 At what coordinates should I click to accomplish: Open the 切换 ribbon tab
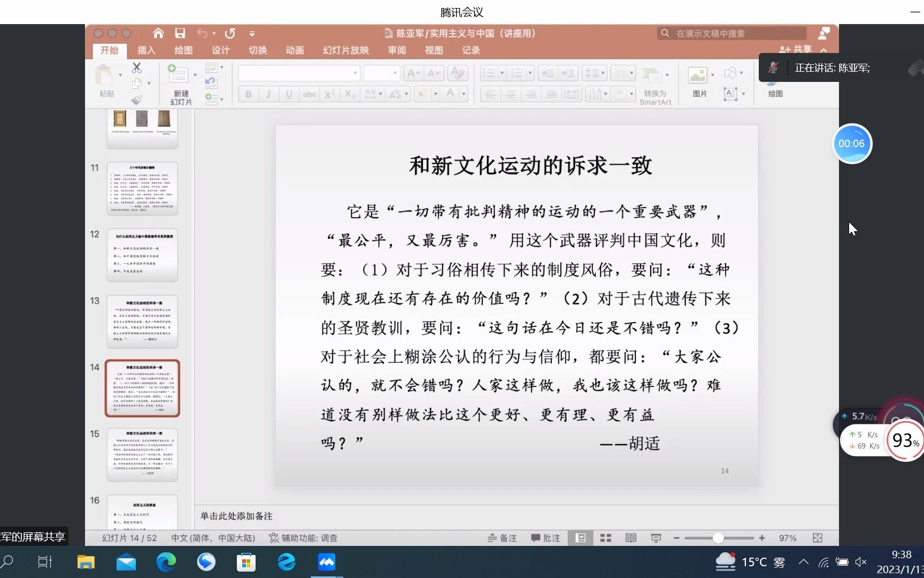[x=258, y=50]
